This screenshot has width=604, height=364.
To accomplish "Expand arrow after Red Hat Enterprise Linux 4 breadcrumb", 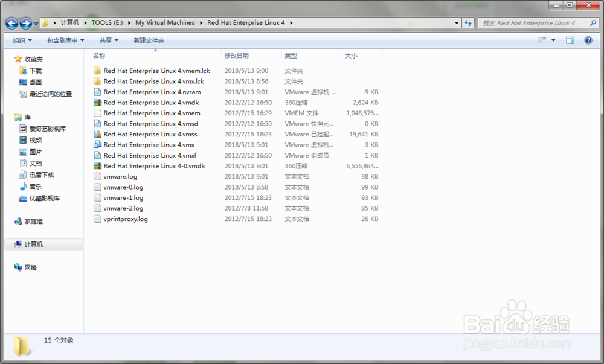I will click(291, 23).
